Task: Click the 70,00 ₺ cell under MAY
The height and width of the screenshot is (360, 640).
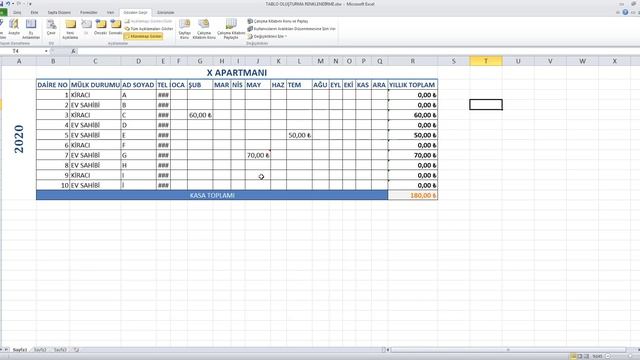Action: [x=258, y=155]
